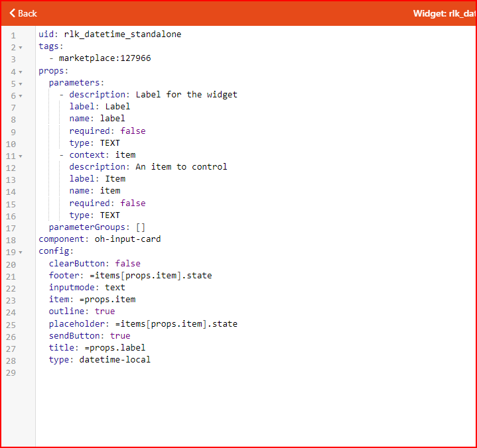Collapse the tags section fold arrow
The width and height of the screenshot is (477, 448).
click(x=21, y=47)
